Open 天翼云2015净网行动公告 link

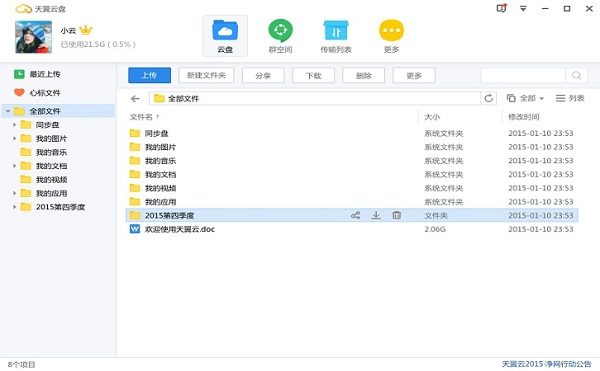546,364
